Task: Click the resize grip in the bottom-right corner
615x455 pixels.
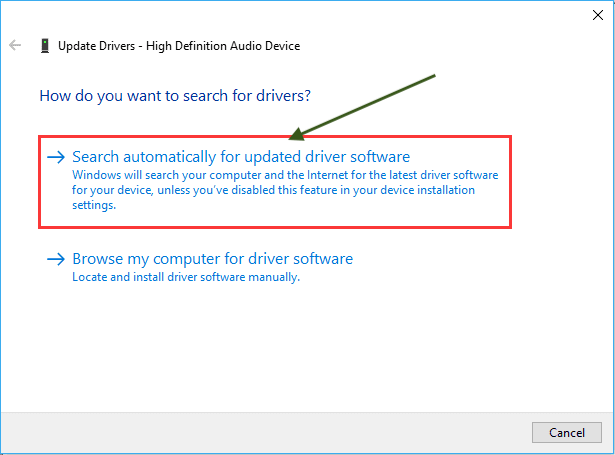Action: [608, 449]
